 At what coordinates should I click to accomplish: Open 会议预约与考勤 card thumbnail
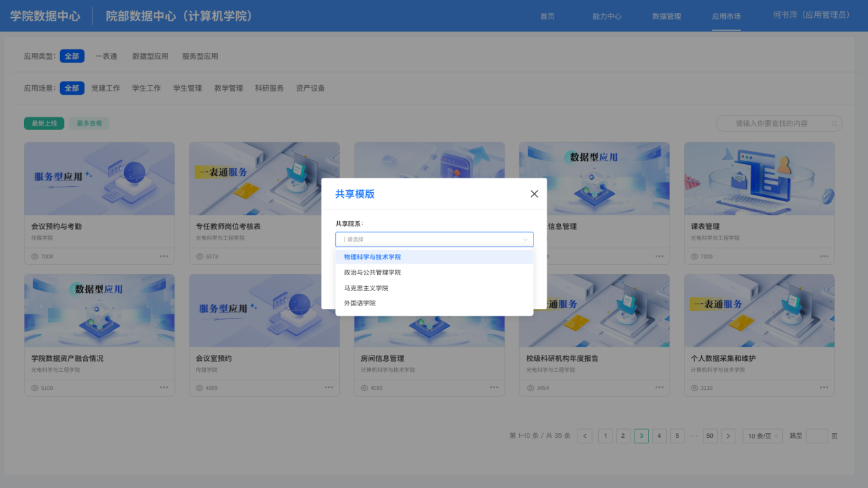100,178
